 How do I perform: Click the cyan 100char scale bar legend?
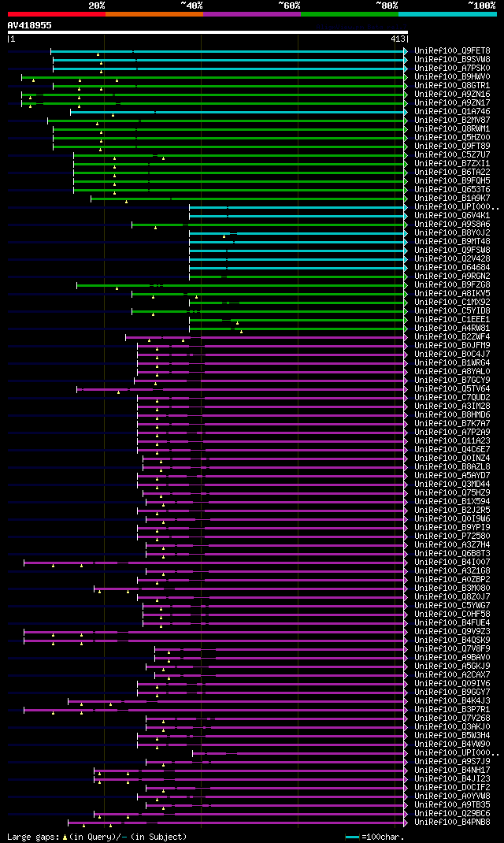click(352, 837)
